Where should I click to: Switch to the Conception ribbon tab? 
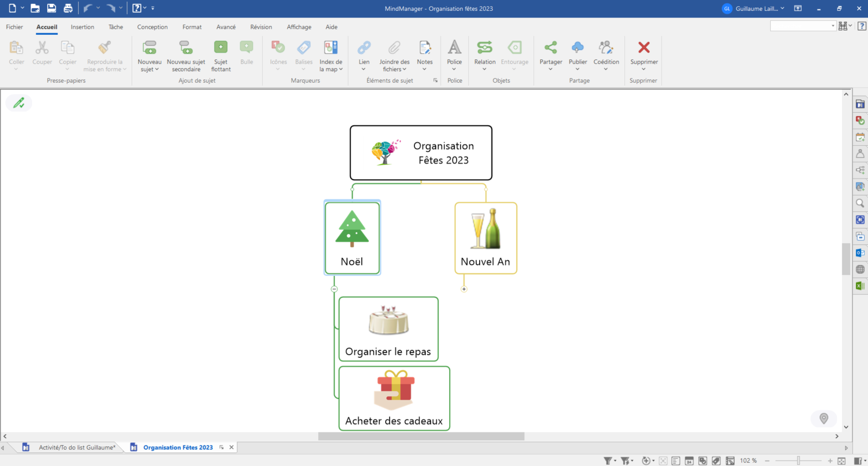[152, 27]
